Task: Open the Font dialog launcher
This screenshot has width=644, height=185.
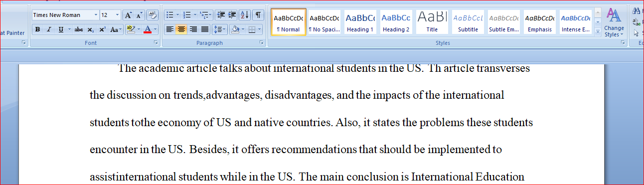Action: [156, 43]
